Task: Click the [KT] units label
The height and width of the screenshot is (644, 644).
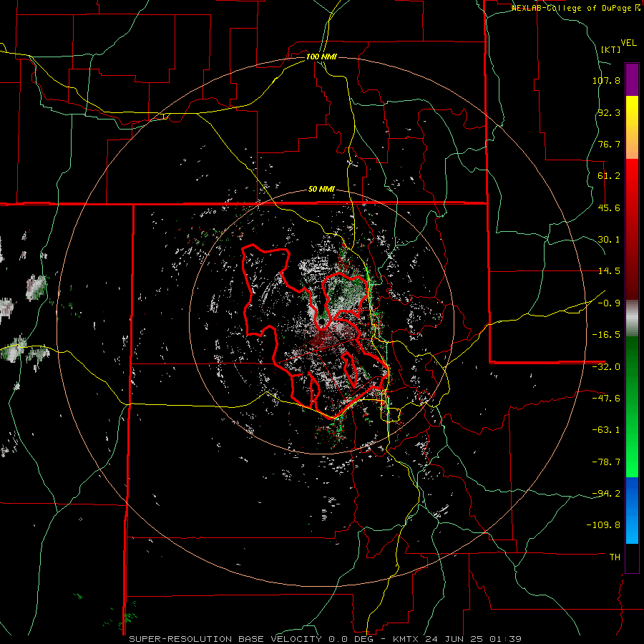Action: pos(611,49)
